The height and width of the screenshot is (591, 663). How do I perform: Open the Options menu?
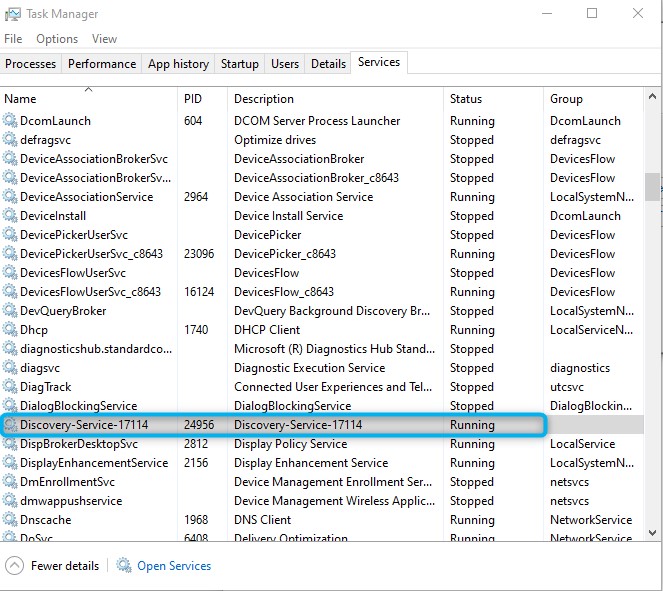coord(57,39)
